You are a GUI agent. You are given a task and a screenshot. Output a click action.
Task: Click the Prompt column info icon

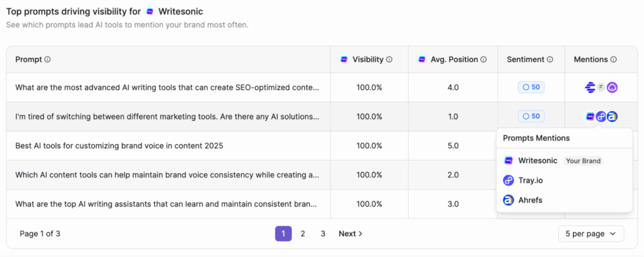pyautogui.click(x=48, y=60)
